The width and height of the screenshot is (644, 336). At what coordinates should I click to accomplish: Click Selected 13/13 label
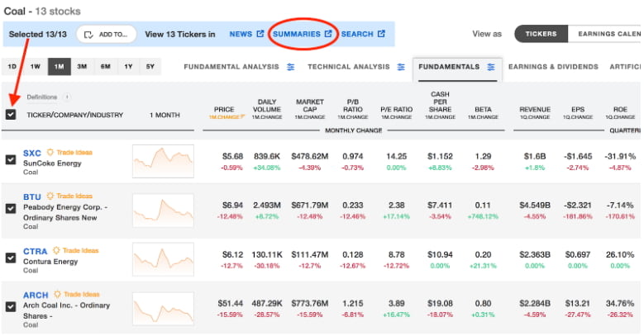[38, 34]
